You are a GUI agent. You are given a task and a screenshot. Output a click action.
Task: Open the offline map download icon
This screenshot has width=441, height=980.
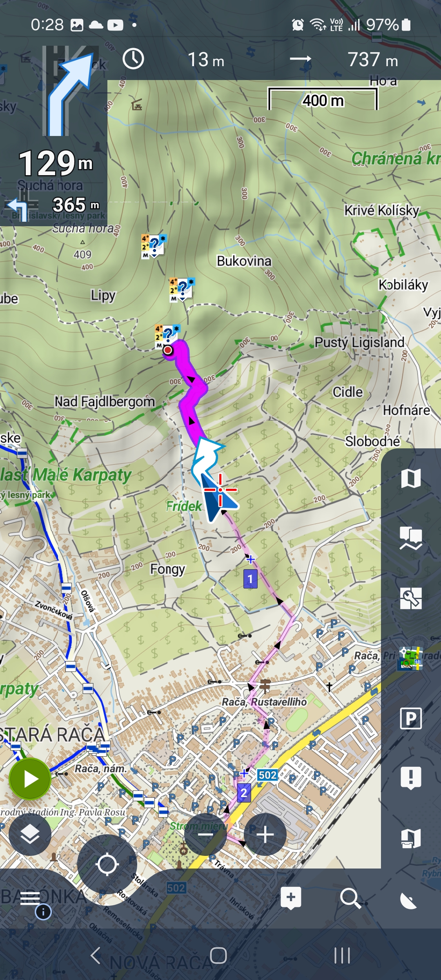point(411,838)
